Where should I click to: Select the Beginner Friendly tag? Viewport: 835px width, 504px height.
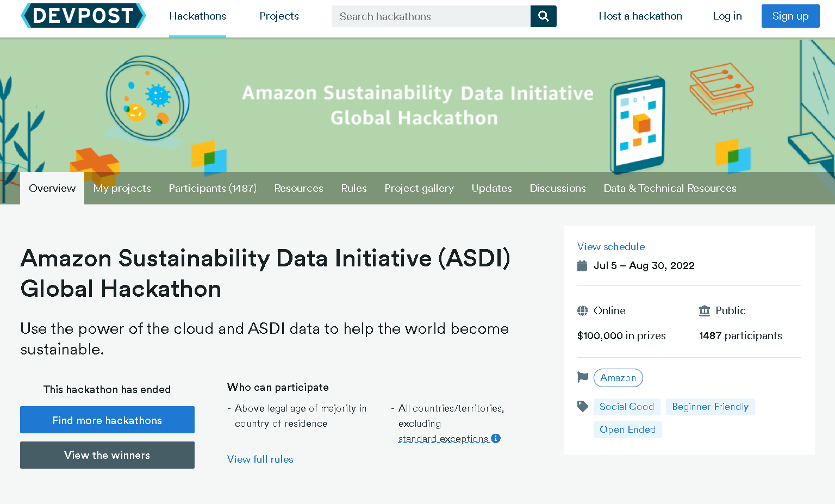[710, 407]
